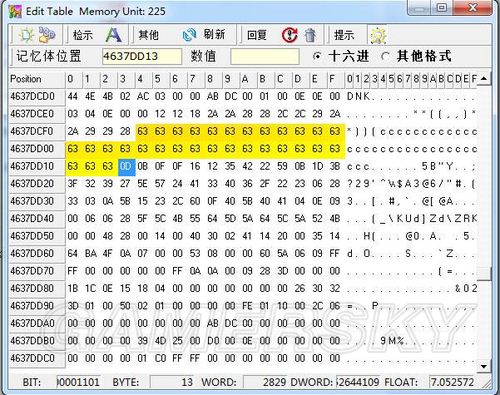Click the vertical scrollbar thumb
500x395 pixels.
484,274
